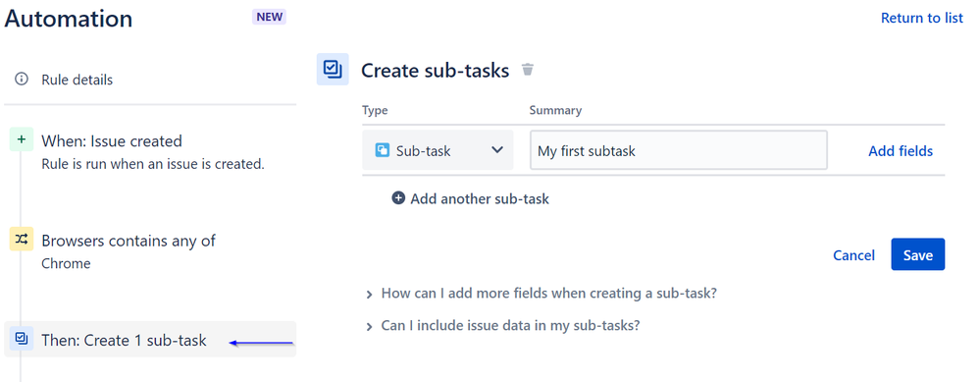Click 'Rule is run when an issue is created.' text
Viewport: 980px width, 382px height.
[x=153, y=164]
